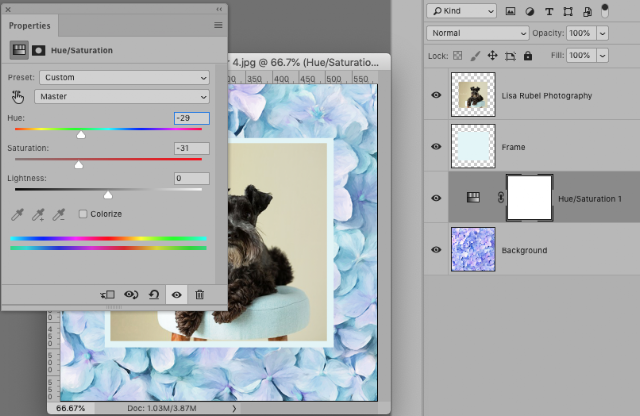
Task: Click the Hue slider handle
Action: pyautogui.click(x=81, y=134)
